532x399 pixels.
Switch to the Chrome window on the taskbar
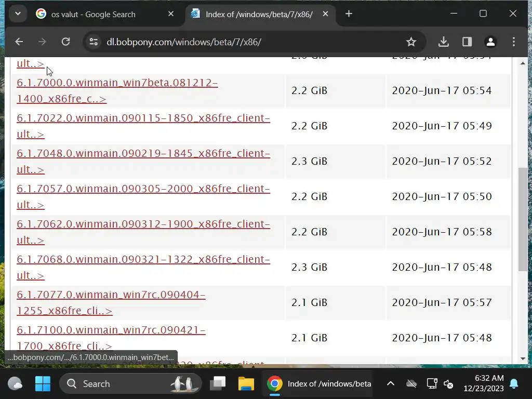click(318, 384)
